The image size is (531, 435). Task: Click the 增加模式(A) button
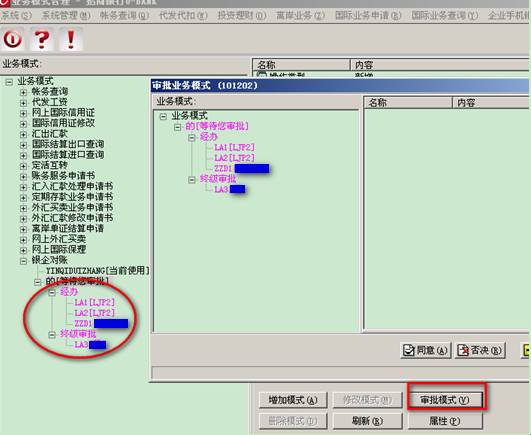[293, 400]
